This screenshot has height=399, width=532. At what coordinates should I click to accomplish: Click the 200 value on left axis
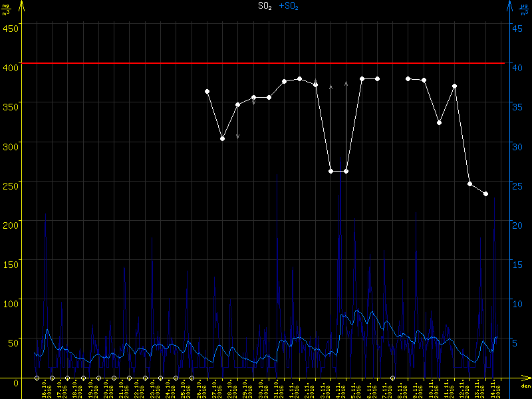10,225
